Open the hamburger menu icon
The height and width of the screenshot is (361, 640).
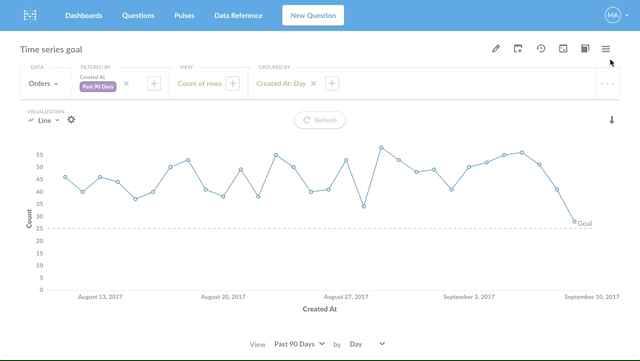click(x=606, y=49)
